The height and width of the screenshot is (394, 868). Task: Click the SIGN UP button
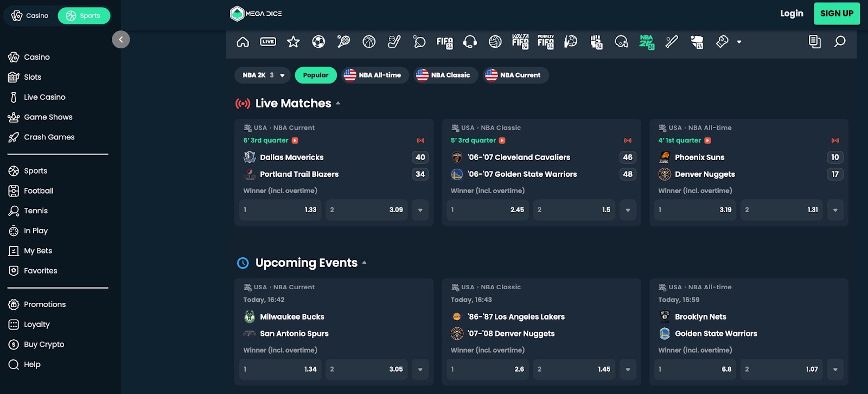(837, 14)
